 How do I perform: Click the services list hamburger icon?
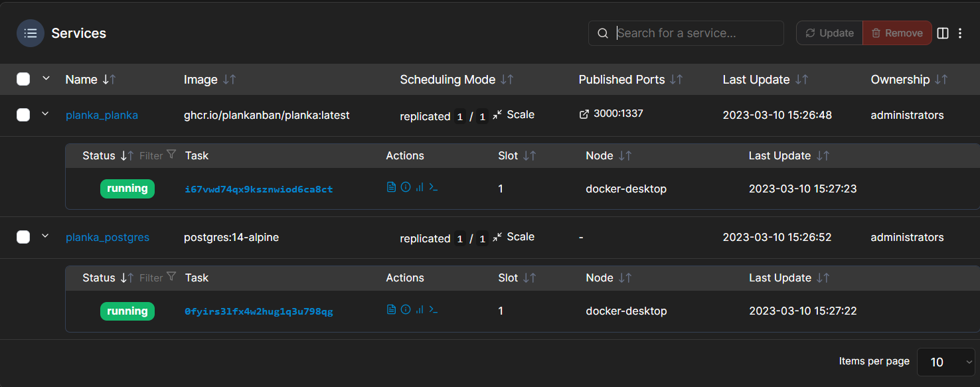click(30, 33)
